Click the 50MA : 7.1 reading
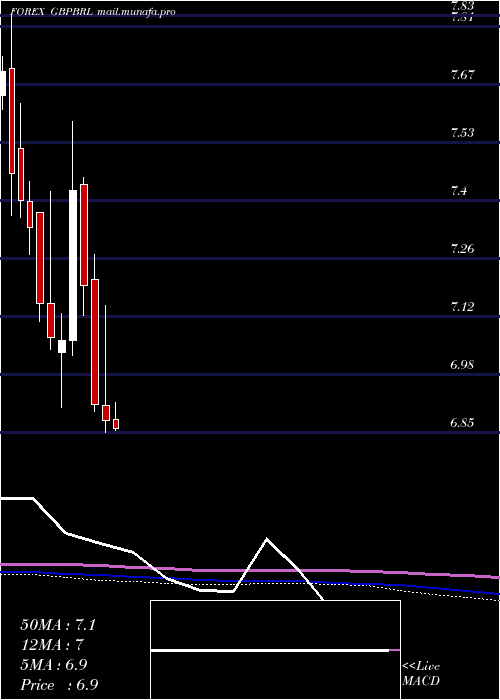The height and width of the screenshot is (700, 500). [58, 625]
